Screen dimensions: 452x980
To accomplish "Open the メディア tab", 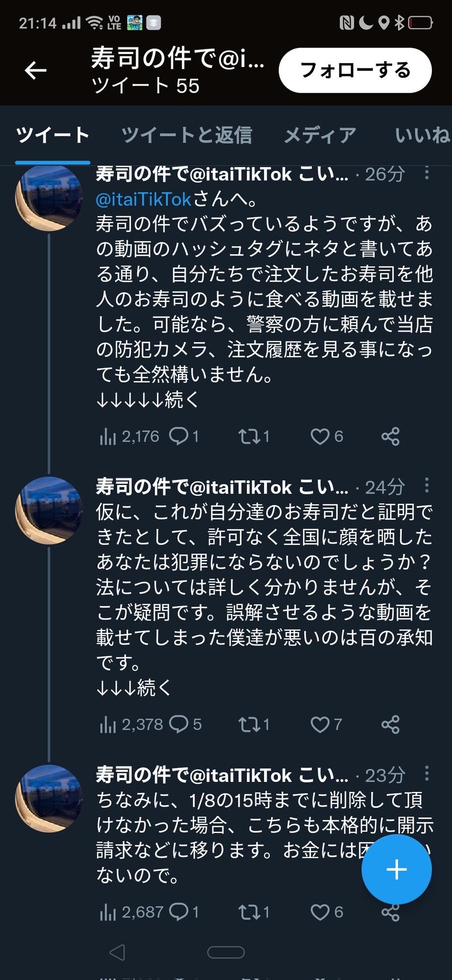I will click(x=320, y=135).
